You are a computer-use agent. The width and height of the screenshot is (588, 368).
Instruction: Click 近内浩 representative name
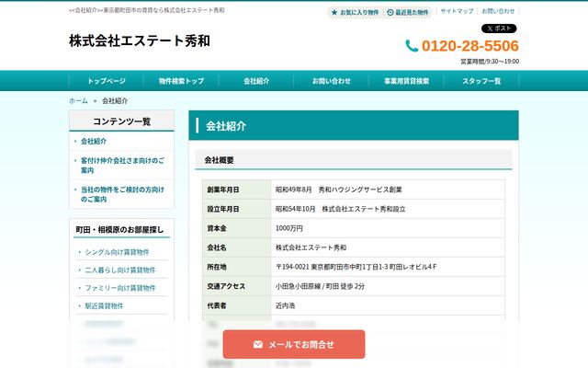click(285, 305)
